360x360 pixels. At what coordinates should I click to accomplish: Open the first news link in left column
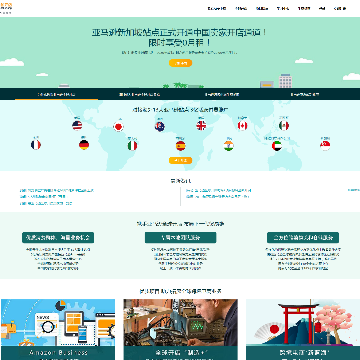[57, 191]
